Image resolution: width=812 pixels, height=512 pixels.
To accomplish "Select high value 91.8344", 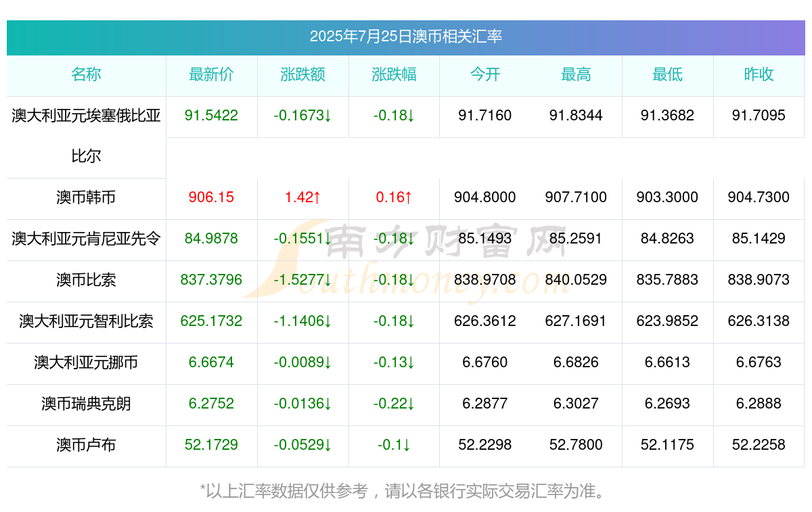I will pos(577,116).
